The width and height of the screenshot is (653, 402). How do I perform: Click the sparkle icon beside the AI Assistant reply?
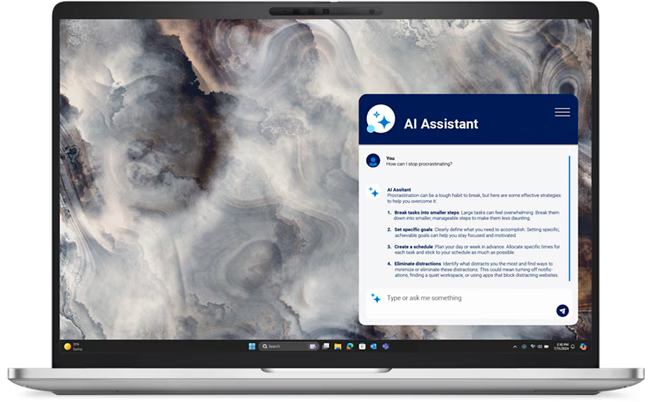click(373, 191)
